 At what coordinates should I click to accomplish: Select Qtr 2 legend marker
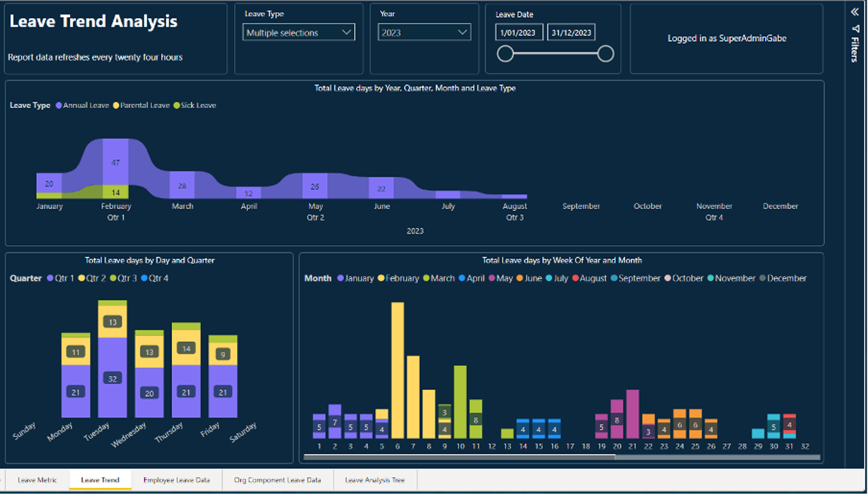point(81,279)
